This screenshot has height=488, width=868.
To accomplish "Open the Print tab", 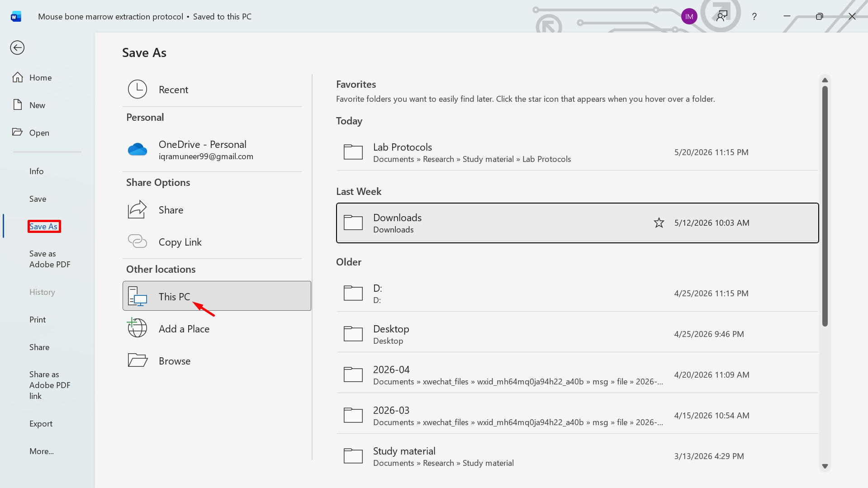I will (x=38, y=319).
